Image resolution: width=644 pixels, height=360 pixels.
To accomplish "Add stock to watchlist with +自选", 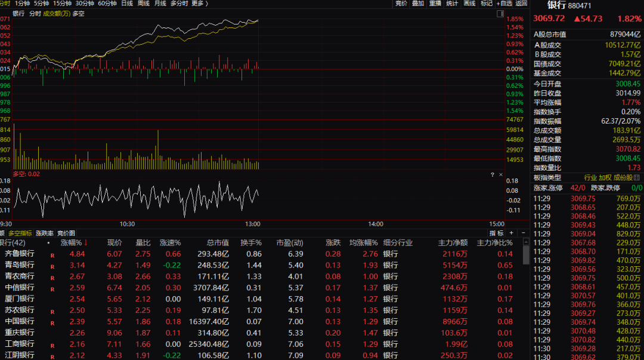I will [x=504, y=4].
